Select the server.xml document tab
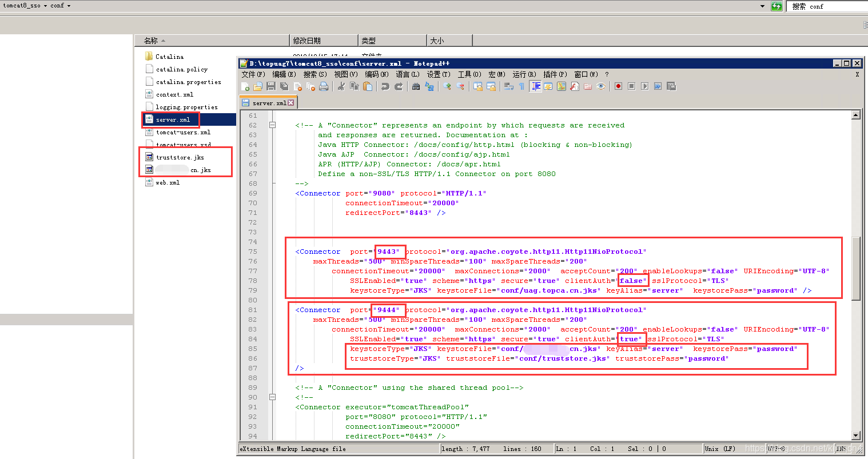 click(x=269, y=103)
